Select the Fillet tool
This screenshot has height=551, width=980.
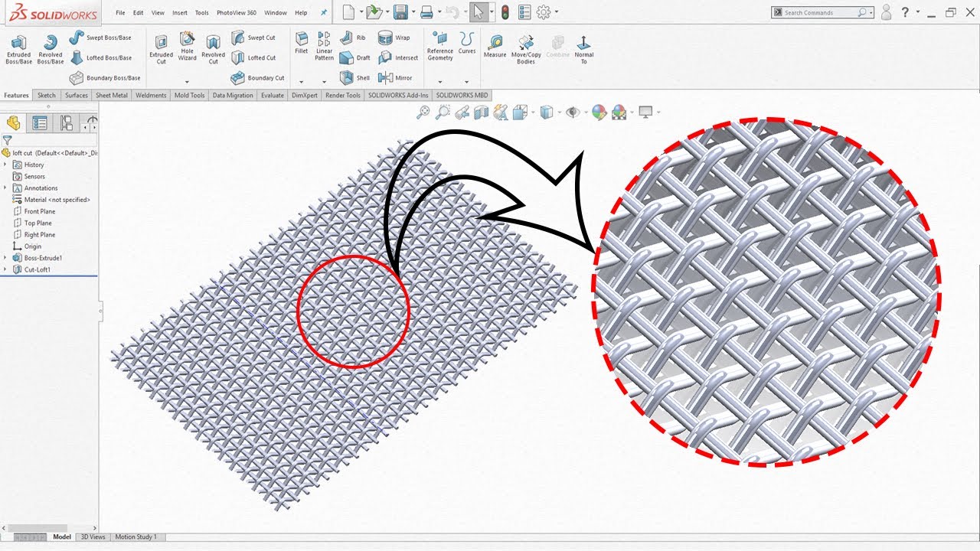coord(302,44)
